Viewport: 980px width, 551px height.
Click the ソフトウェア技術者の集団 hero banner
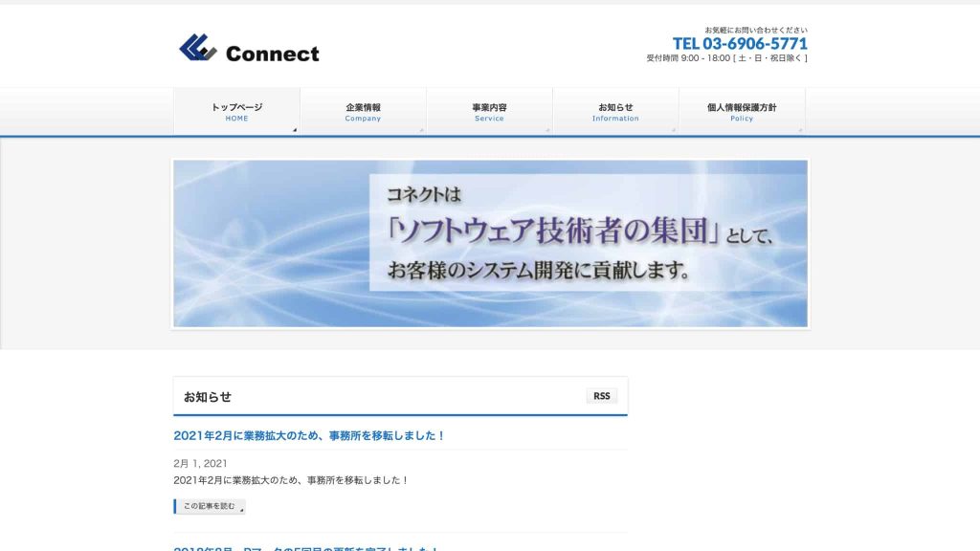[x=490, y=243]
